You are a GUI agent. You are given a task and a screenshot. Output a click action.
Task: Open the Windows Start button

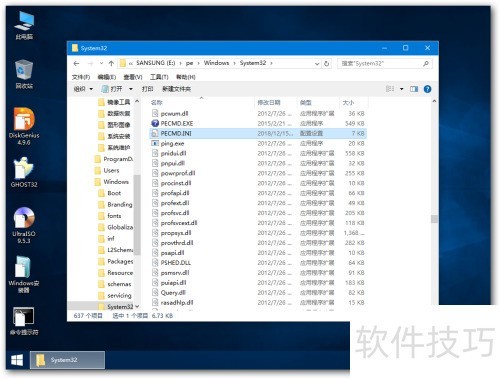click(17, 360)
